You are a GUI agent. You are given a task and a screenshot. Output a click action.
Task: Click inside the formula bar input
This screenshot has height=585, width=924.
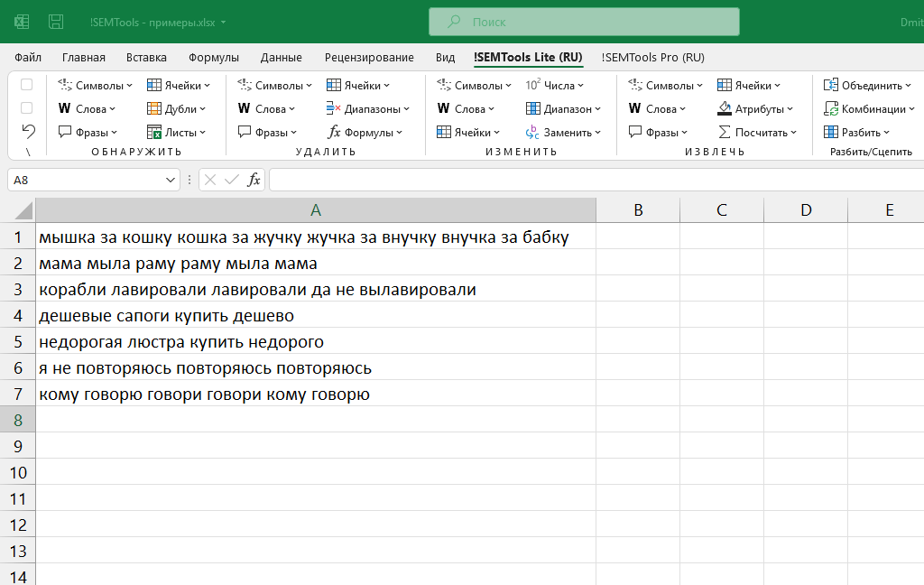[596, 180]
